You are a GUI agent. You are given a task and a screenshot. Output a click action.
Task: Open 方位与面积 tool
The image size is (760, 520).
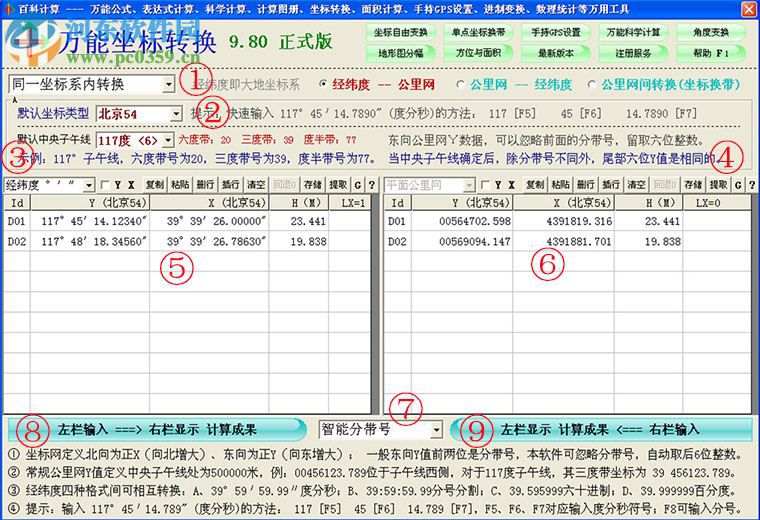coord(478,53)
